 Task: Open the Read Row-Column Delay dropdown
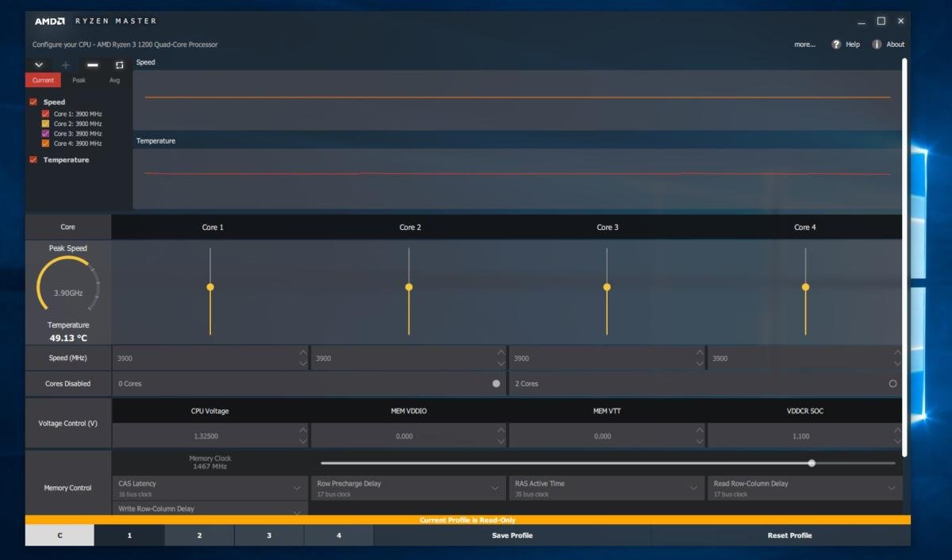tap(892, 488)
